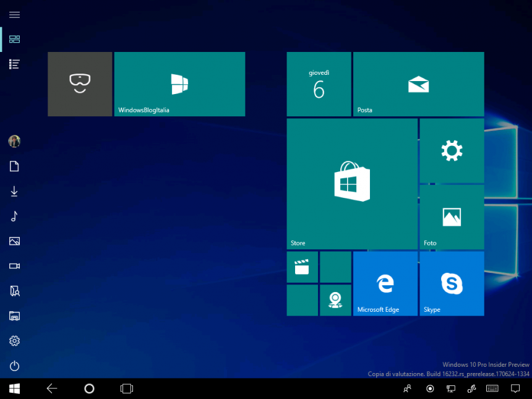
Task: Click the empty small tile beside Movies
Action: (335, 267)
